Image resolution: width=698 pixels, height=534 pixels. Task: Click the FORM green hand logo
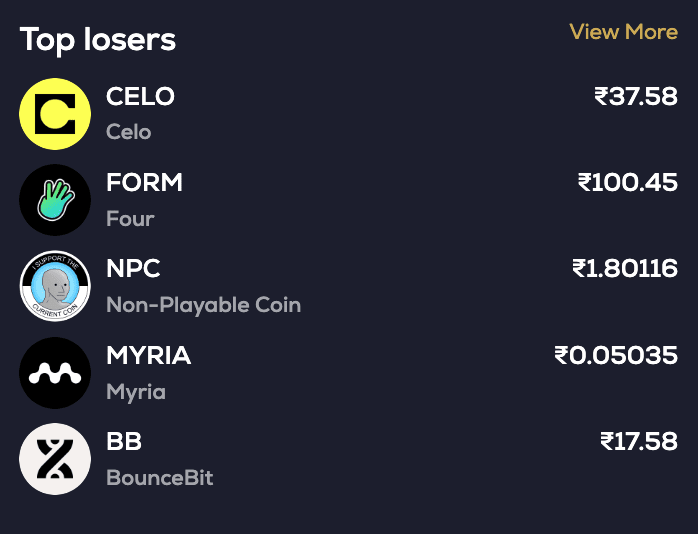point(55,200)
